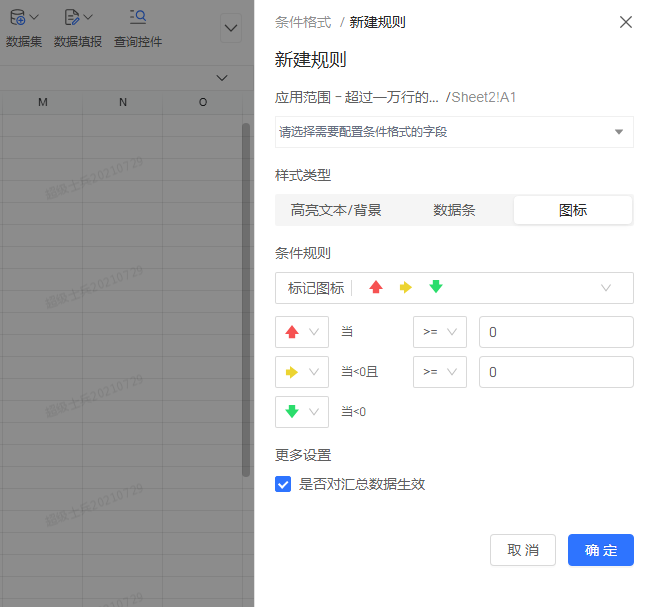Image resolution: width=654 pixels, height=607 pixels.
Task: Select the 数据条 style tab
Action: tap(453, 210)
